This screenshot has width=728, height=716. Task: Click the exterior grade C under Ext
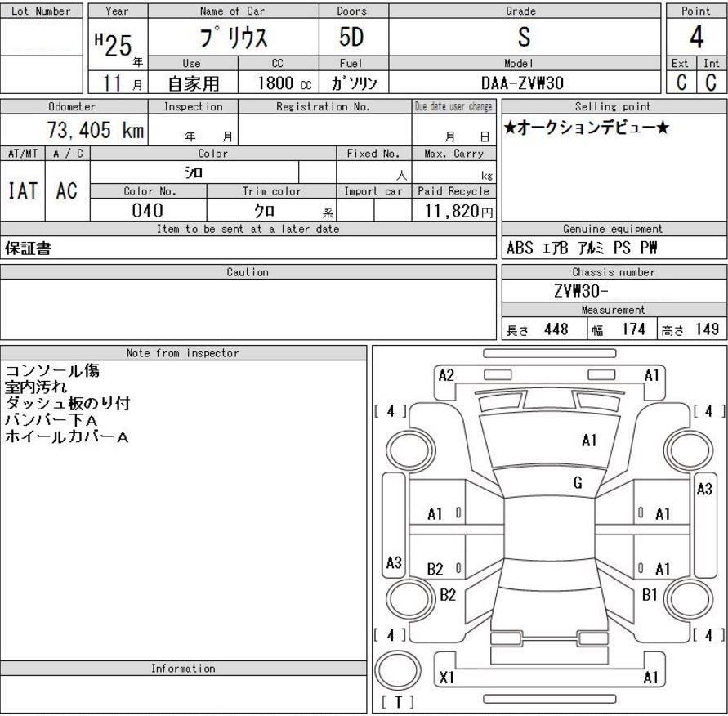(x=681, y=83)
